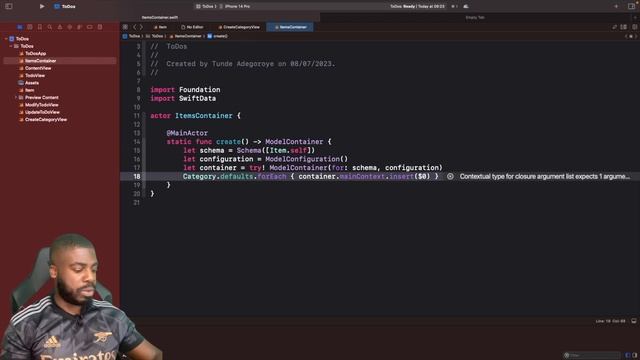Click the ItemsContainer breadcrumb segment

pos(186,36)
